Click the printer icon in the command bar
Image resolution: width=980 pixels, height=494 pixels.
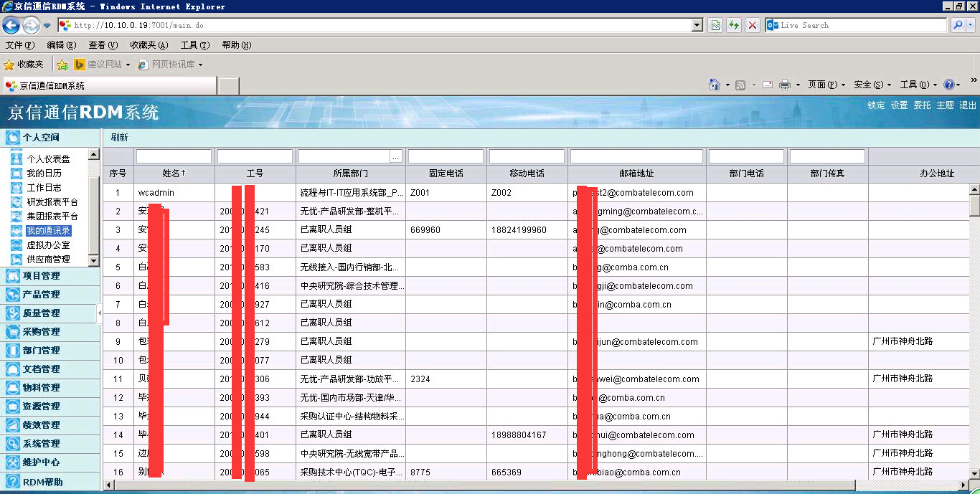click(x=785, y=85)
